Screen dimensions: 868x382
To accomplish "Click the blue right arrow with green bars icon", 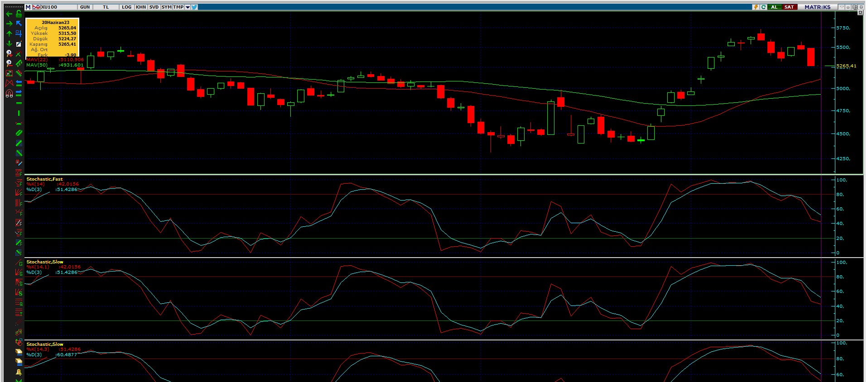I will (19, 93).
